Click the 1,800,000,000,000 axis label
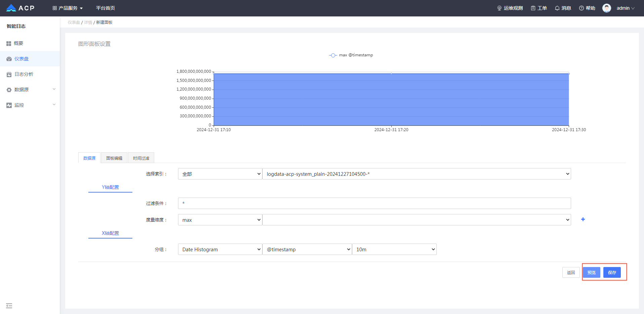Screen dimensions: 644x314 [x=194, y=71]
